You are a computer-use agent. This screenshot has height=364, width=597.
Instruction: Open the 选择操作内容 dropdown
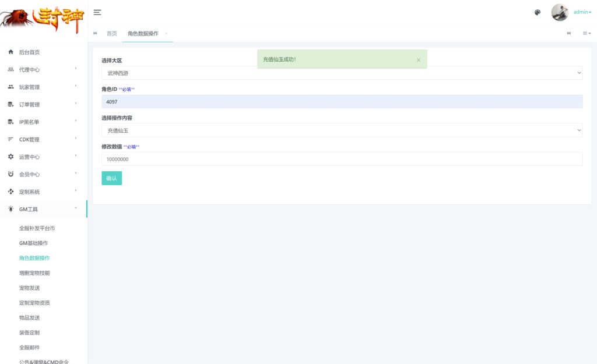(342, 130)
